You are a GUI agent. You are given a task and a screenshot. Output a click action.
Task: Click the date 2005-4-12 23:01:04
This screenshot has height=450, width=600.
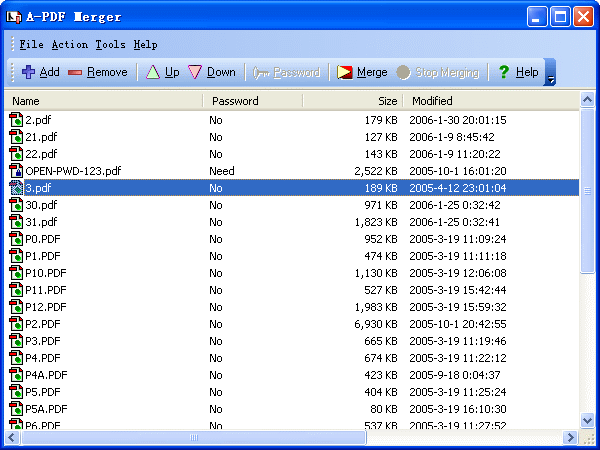pyautogui.click(x=458, y=188)
